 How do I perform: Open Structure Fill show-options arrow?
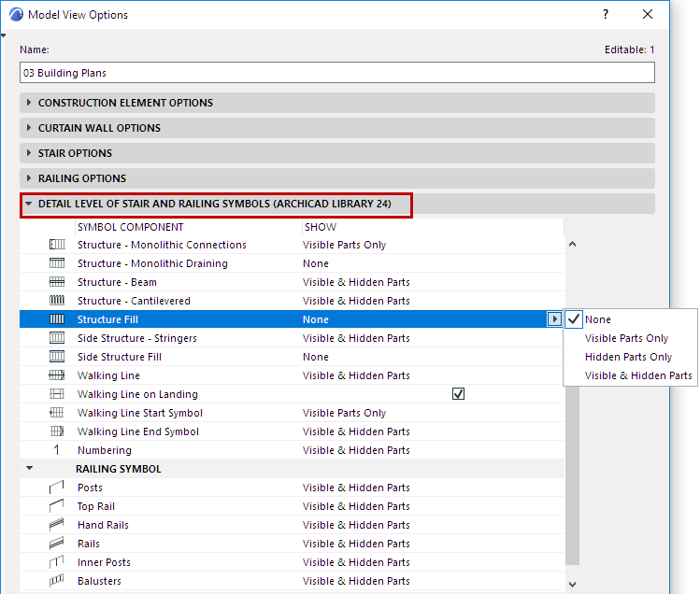[554, 319]
